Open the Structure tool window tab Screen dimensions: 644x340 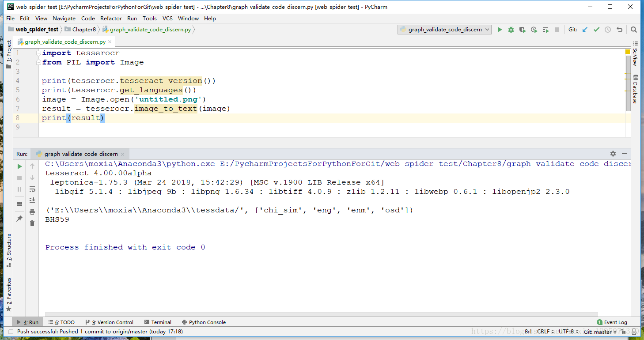(8, 250)
